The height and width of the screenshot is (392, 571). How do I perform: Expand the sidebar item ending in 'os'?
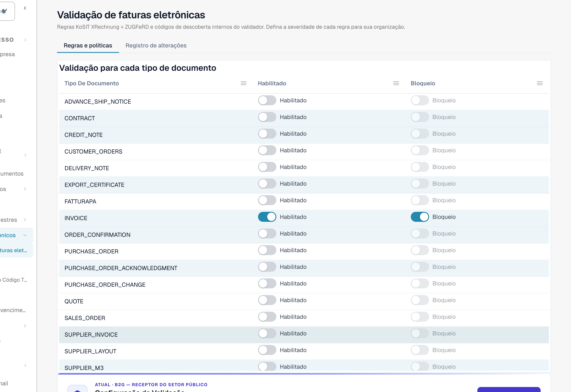(x=25, y=189)
